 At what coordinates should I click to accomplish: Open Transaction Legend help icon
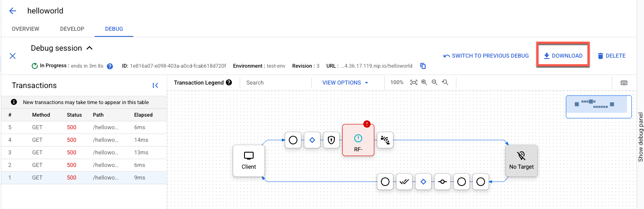[229, 82]
